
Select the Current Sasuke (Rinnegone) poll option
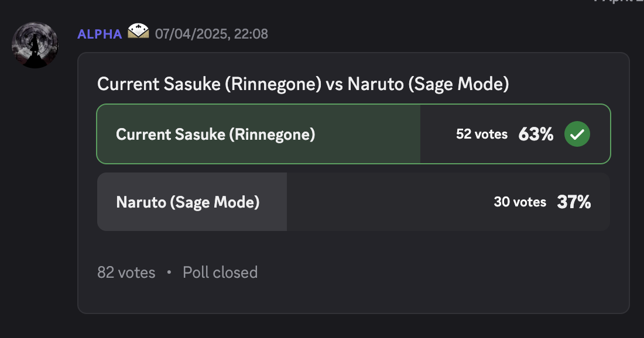click(x=354, y=134)
